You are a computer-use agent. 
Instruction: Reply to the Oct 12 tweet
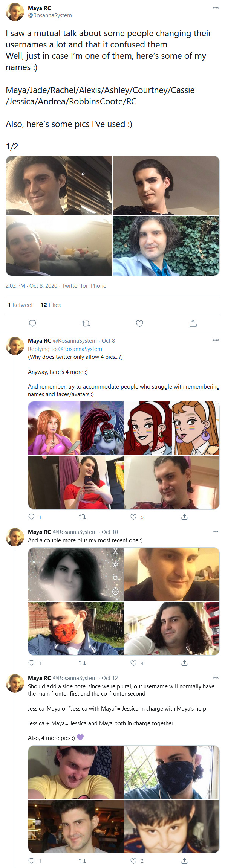pos(32,861)
